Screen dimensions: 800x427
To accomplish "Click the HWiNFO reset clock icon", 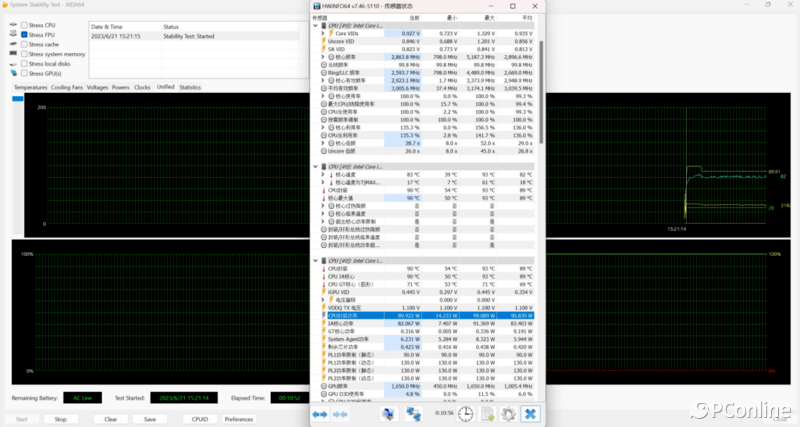I will (465, 414).
